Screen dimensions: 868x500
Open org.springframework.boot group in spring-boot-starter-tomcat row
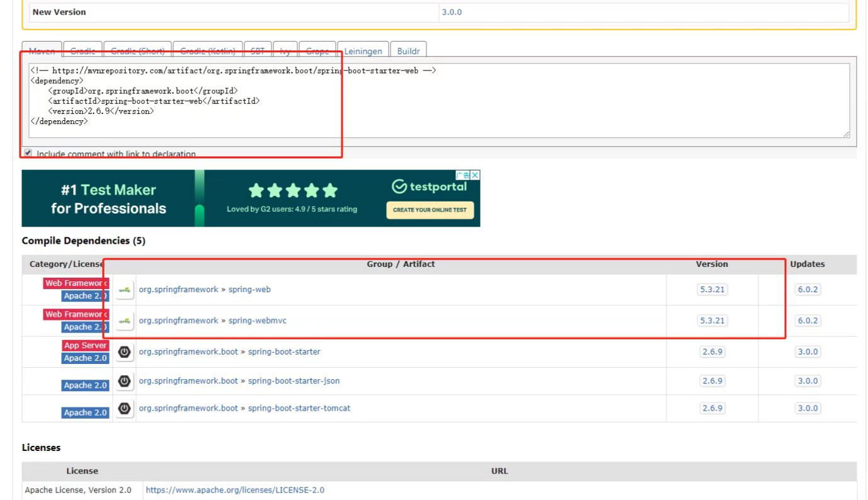188,408
